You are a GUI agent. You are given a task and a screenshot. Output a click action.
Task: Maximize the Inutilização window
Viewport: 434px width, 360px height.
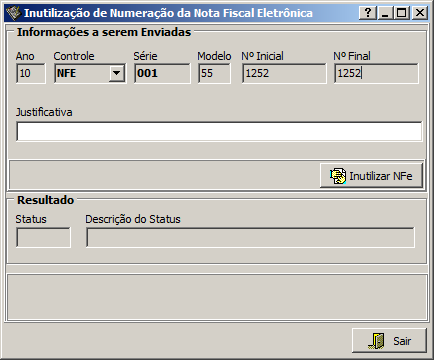[402, 13]
